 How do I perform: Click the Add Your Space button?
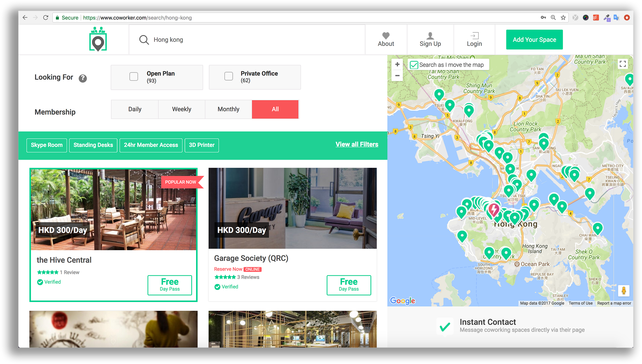point(534,40)
